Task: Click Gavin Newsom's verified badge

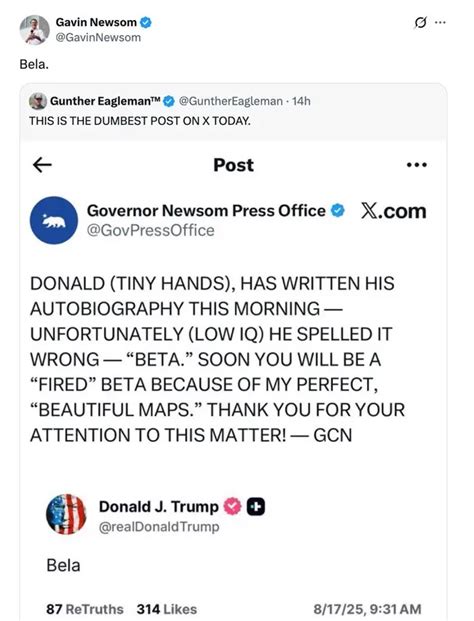Action: 146,23
